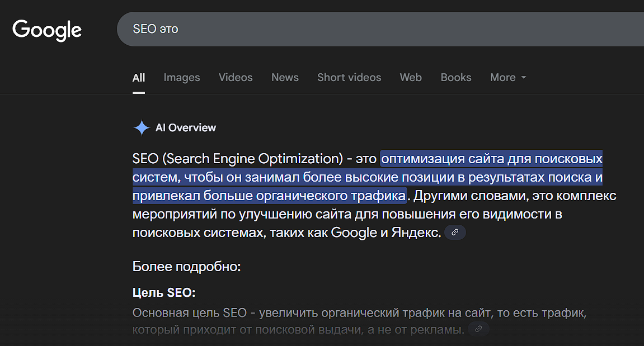Expand the More dropdown menu
The width and height of the screenshot is (644, 346).
(508, 77)
